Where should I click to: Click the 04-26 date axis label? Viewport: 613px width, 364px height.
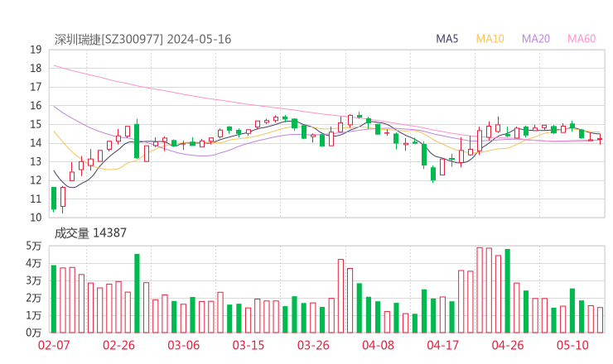[508, 345]
